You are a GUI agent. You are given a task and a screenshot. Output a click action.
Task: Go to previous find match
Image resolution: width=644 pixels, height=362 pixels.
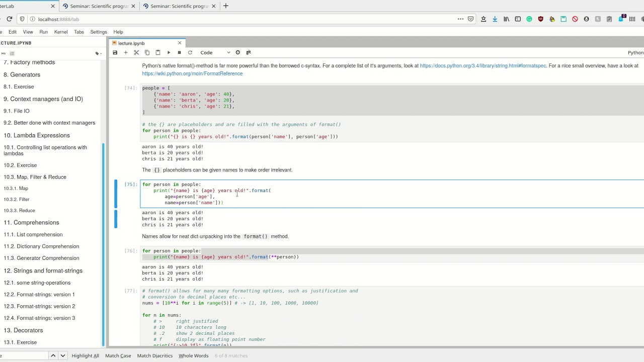[x=53, y=355]
